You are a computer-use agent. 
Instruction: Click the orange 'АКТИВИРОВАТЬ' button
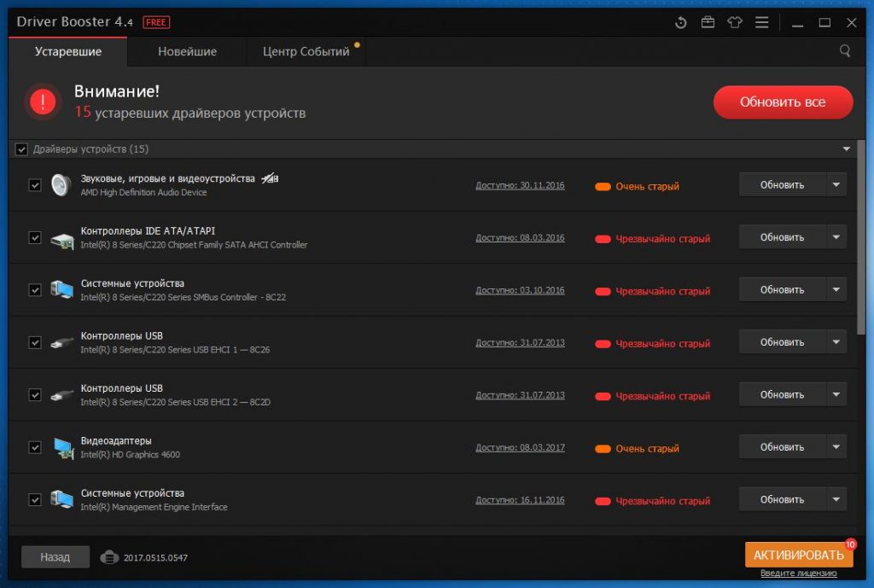(x=798, y=555)
